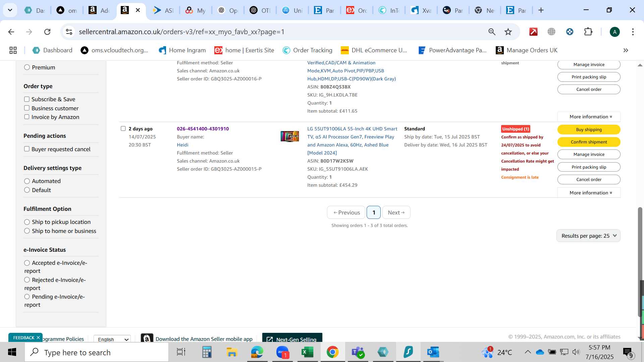Open the Home Ingram bookmark
644x362 pixels.
click(182, 50)
